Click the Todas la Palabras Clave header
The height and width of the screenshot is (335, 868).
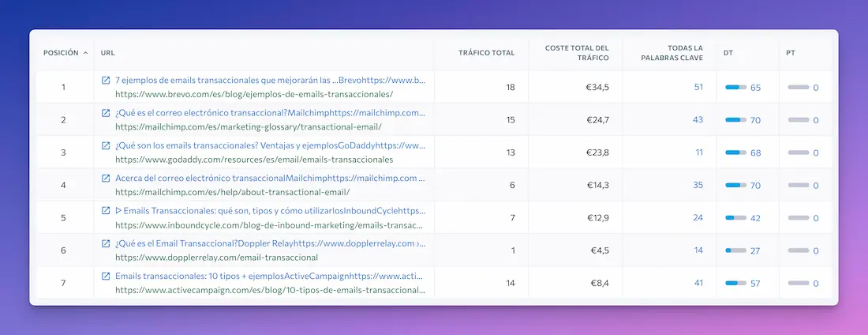point(669,53)
